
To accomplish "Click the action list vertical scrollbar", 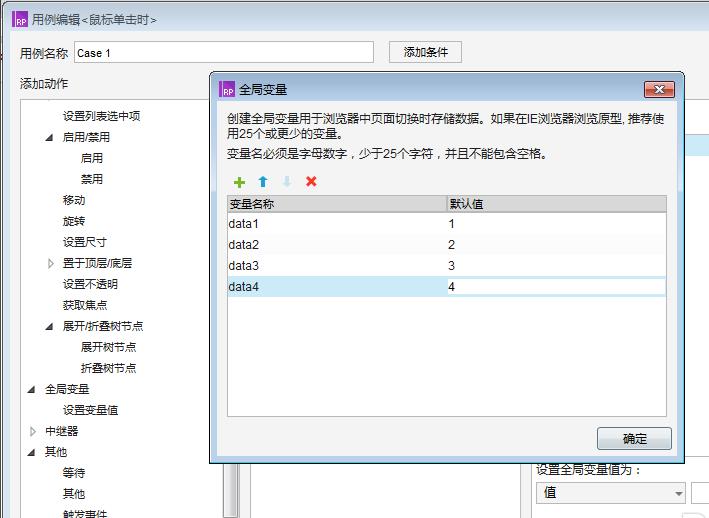I will point(231,490).
